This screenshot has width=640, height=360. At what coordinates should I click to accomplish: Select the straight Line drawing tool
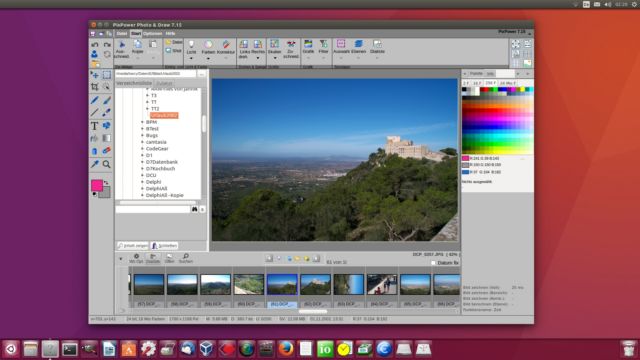coord(94,113)
